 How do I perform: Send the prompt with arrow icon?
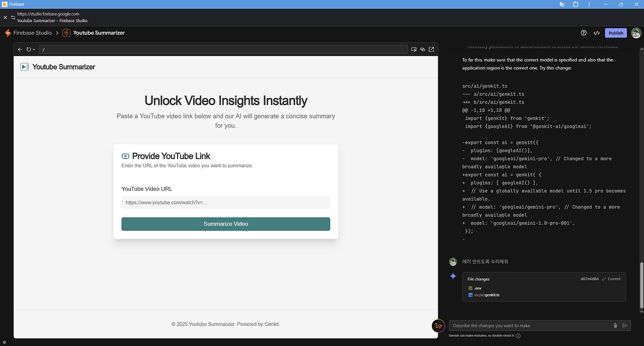click(625, 325)
